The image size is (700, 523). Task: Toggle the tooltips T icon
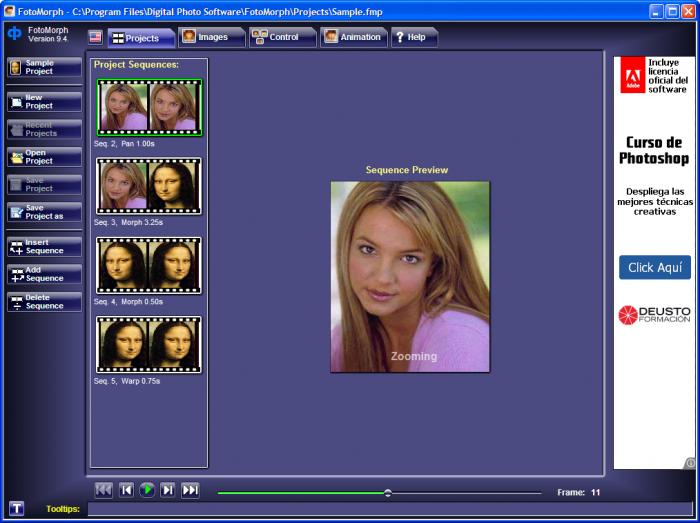(x=16, y=509)
